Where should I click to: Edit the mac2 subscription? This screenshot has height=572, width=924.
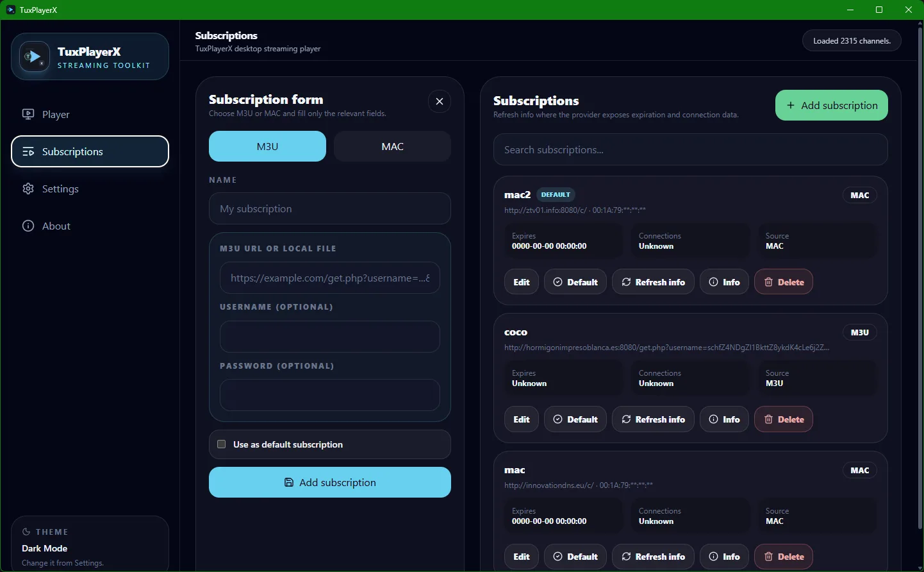521,282
